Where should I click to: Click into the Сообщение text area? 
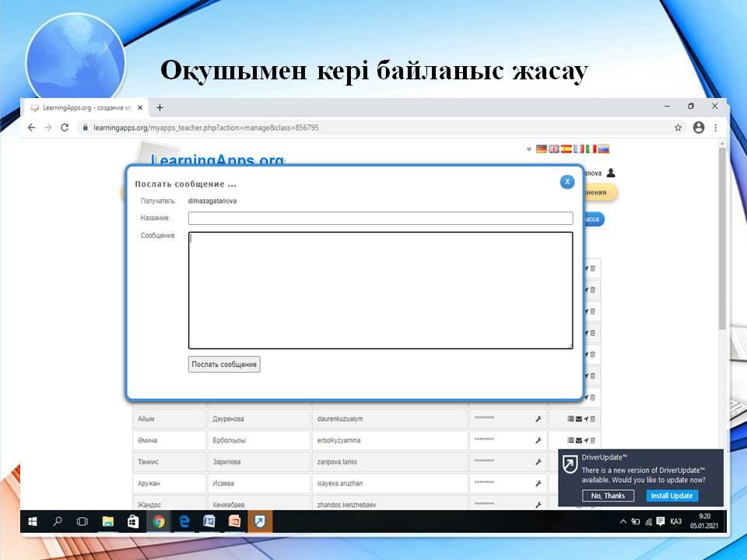[381, 290]
